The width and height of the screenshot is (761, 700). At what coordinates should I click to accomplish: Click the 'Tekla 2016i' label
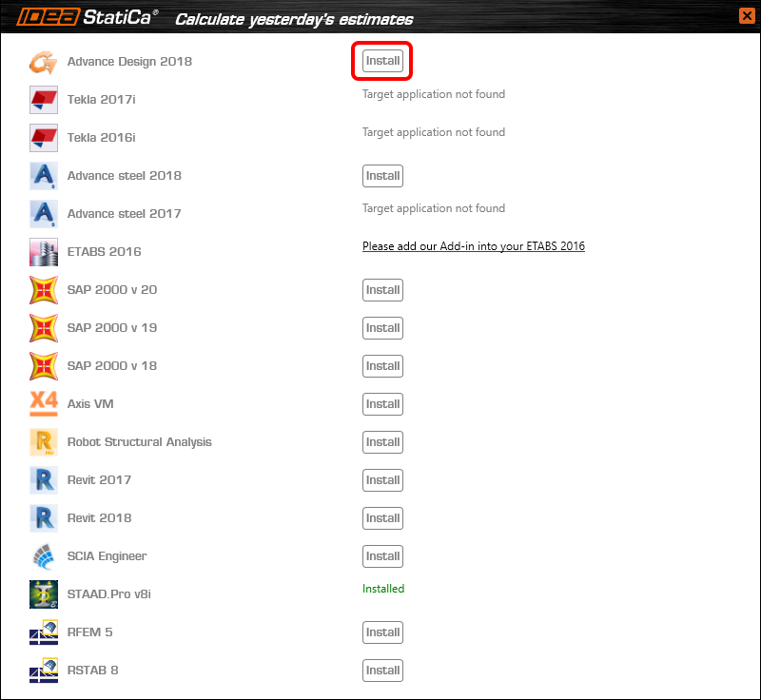pyautogui.click(x=101, y=138)
